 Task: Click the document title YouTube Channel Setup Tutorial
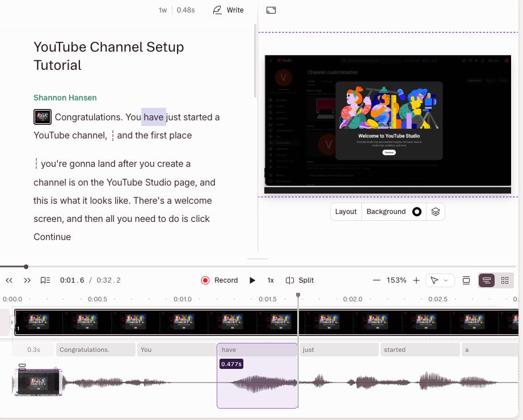pyautogui.click(x=109, y=56)
